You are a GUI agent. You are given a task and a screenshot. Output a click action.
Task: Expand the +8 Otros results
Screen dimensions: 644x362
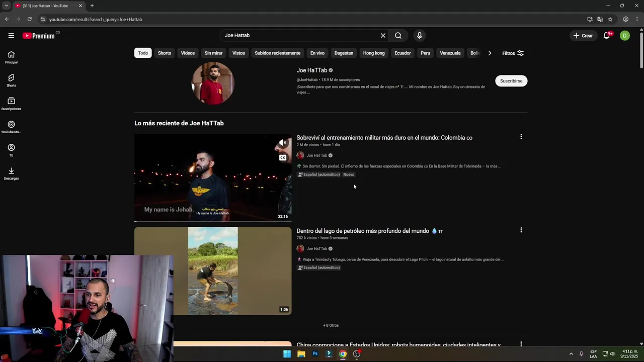click(x=331, y=325)
